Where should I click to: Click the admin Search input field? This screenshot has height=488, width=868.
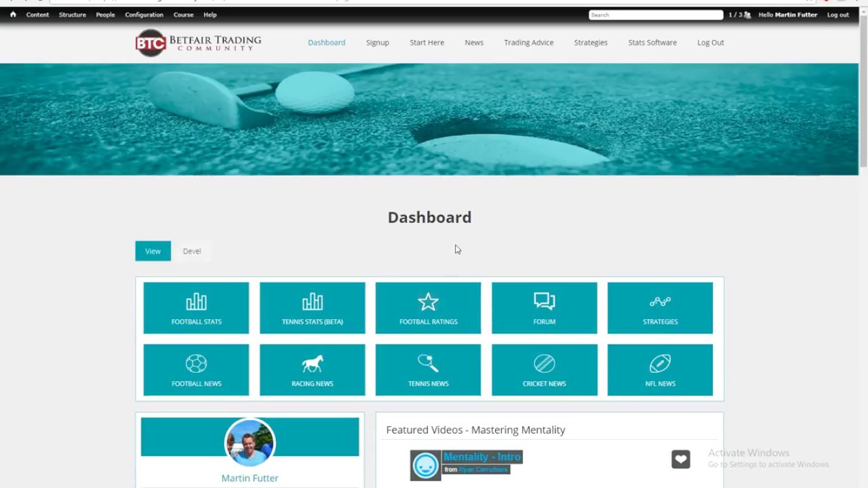(x=656, y=15)
